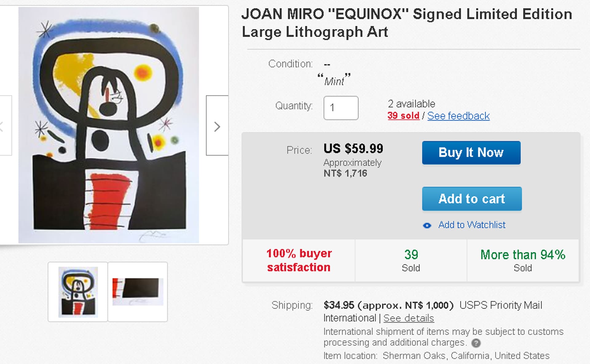
Task: Click the US $59.99 price
Action: coord(353,149)
